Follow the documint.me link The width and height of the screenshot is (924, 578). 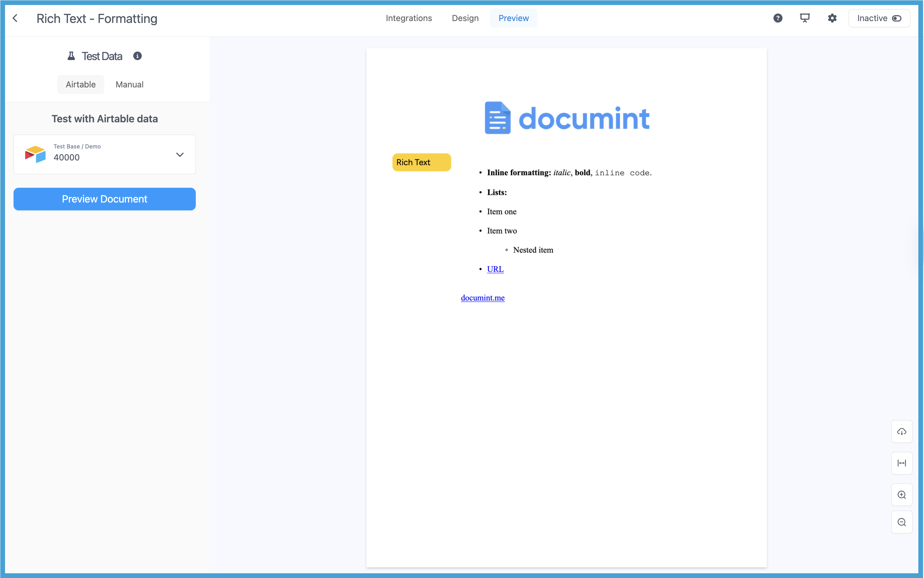482,298
